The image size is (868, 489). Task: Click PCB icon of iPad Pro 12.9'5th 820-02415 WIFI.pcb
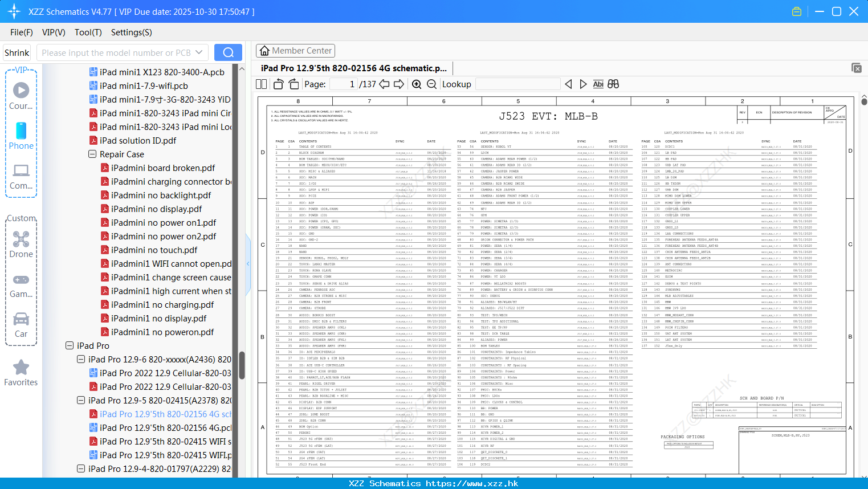pos(93,455)
